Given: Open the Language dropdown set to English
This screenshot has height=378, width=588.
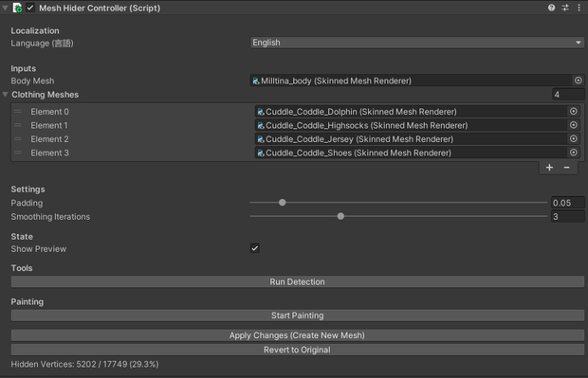Looking at the screenshot, I should [x=417, y=43].
